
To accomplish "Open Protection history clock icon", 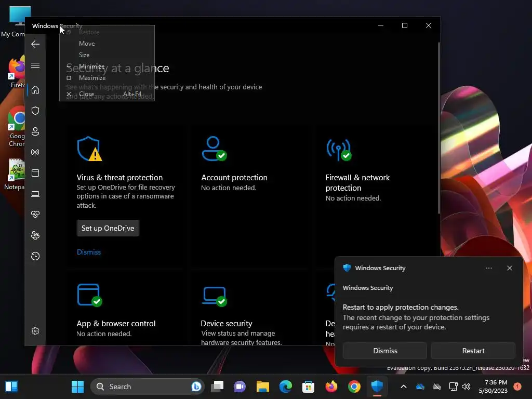I will click(x=35, y=256).
